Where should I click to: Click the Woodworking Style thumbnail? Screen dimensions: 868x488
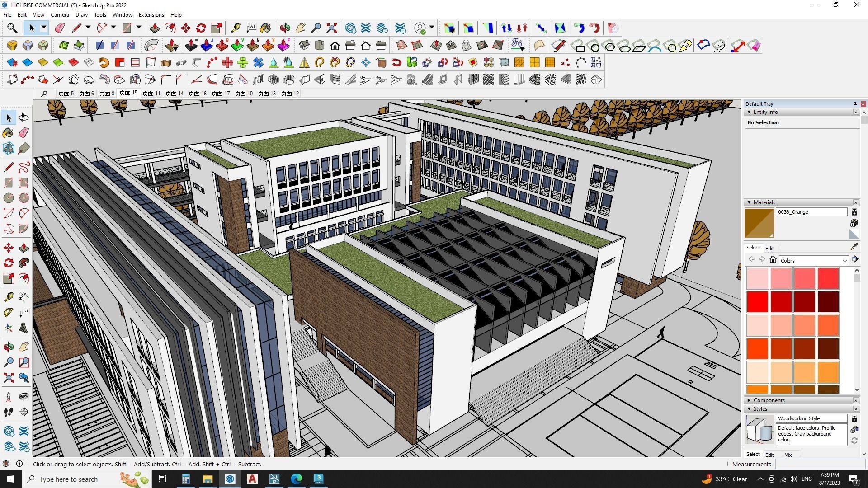759,430
